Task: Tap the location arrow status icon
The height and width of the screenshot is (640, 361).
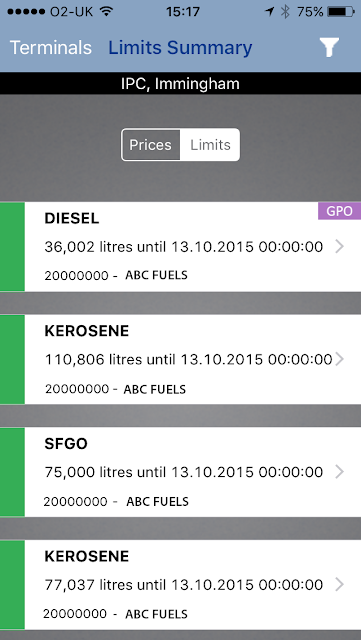Action: pyautogui.click(x=269, y=12)
